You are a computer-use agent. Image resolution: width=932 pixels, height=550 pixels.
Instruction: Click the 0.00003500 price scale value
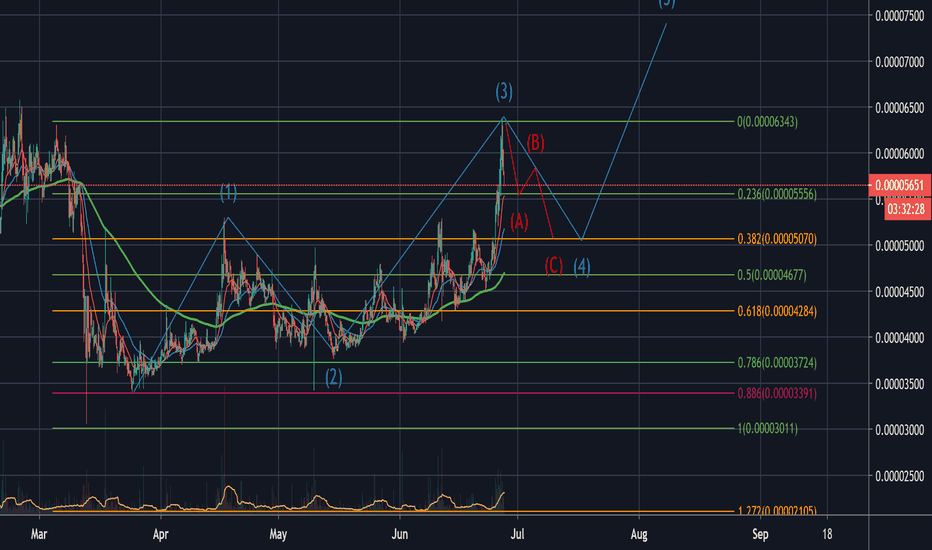click(900, 384)
